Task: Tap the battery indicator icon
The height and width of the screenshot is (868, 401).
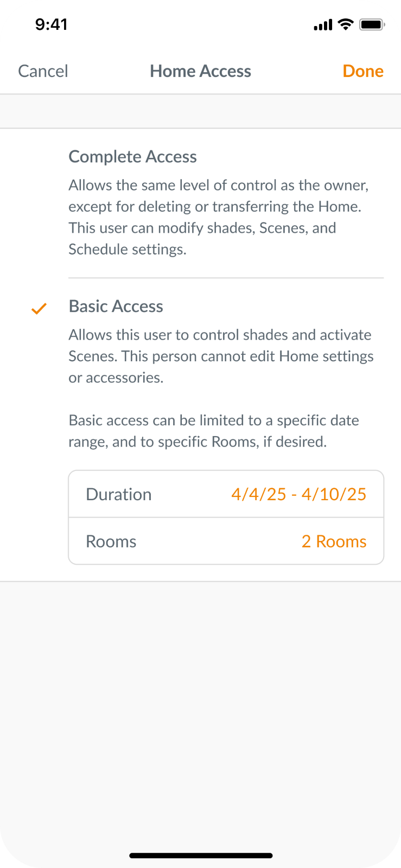Action: tap(373, 24)
